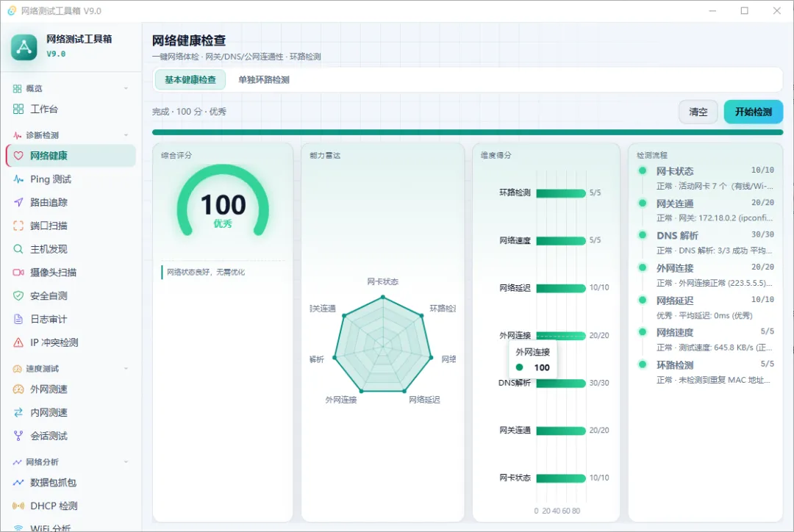Click green status dot for 网卡状态 step
Viewport: 794px width, 532px height.
click(x=642, y=170)
